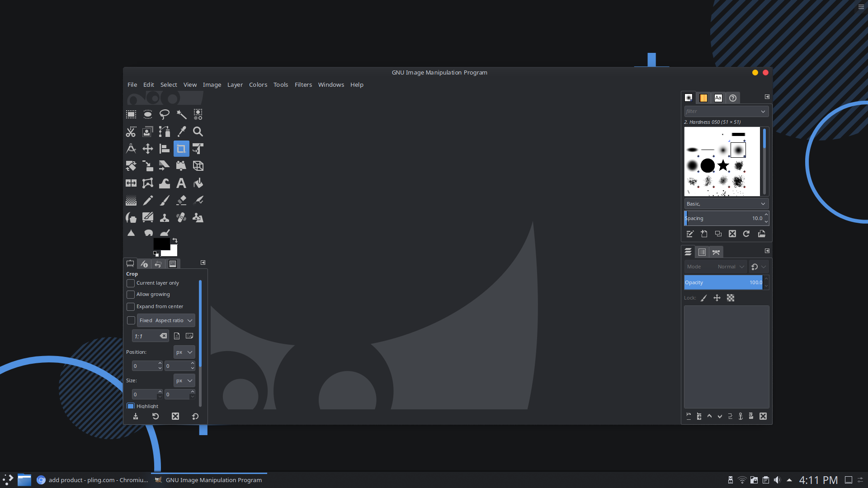Screen dimensions: 868x488
Task: Delete layer button in Layers panel
Action: coord(763,416)
